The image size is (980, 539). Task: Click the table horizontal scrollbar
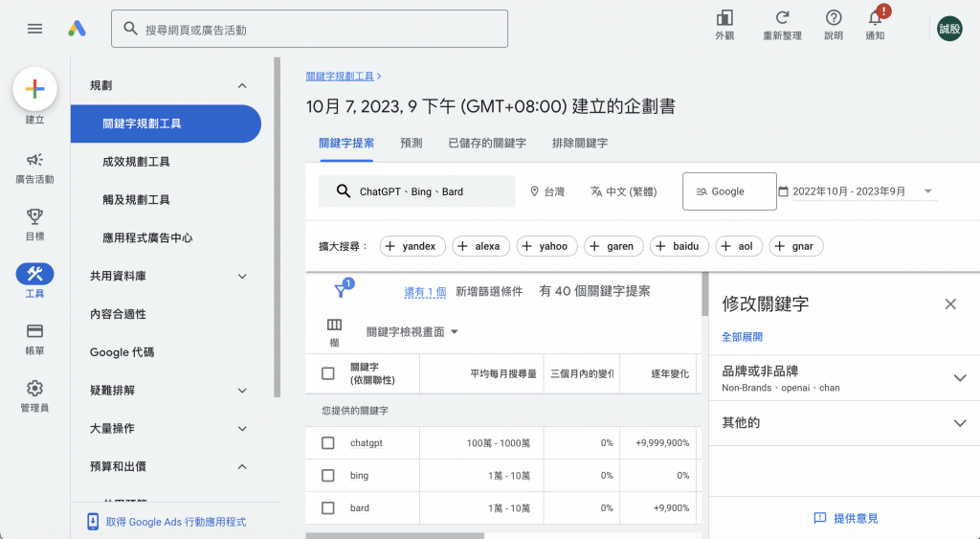tap(395, 536)
